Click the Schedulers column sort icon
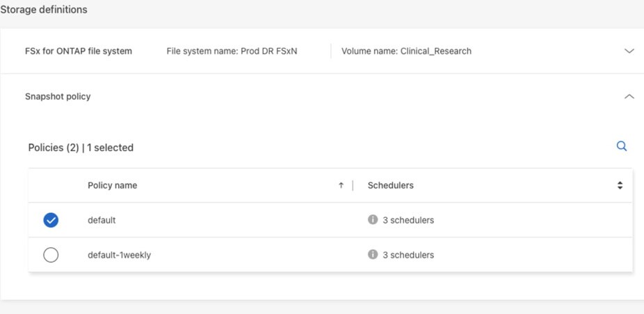644x314 pixels. pyautogui.click(x=620, y=185)
